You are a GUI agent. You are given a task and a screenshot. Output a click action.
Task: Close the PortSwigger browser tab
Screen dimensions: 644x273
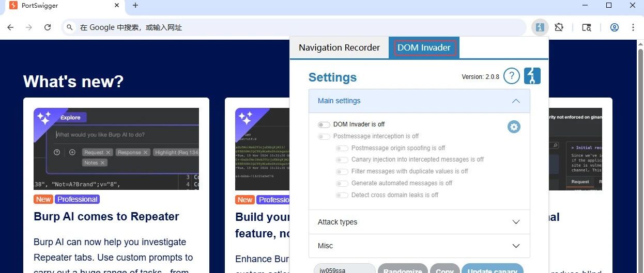pyautogui.click(x=117, y=6)
